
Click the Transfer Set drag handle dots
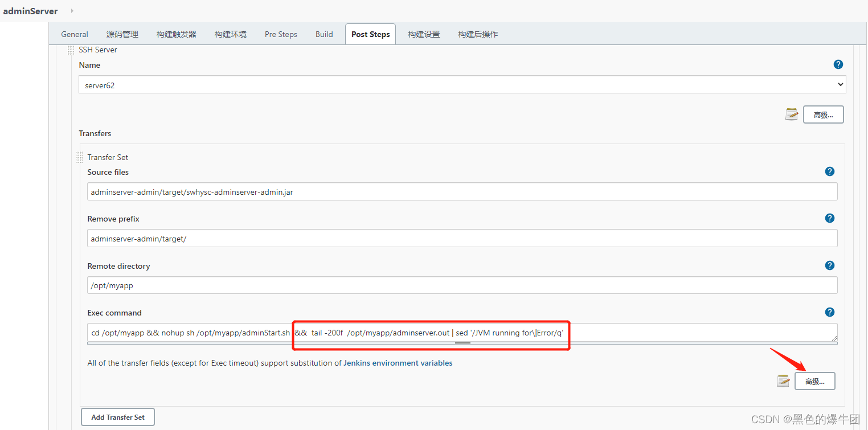click(80, 157)
